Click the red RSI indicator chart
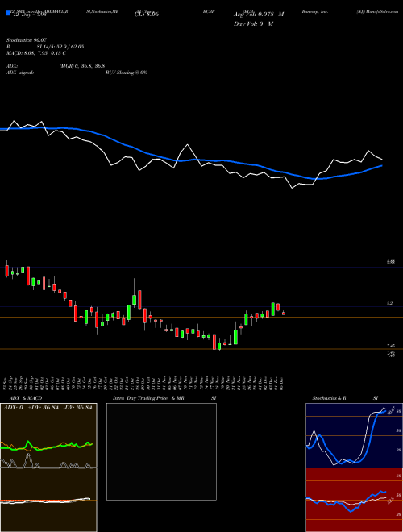 354,500
